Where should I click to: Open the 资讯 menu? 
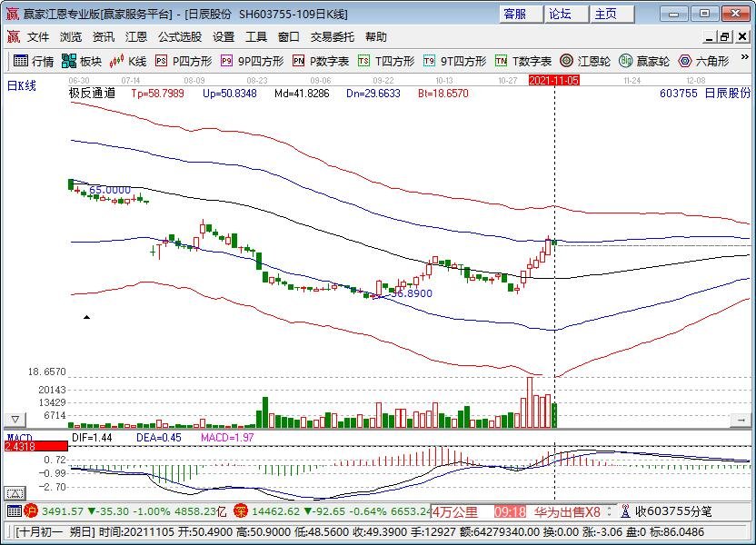point(104,37)
